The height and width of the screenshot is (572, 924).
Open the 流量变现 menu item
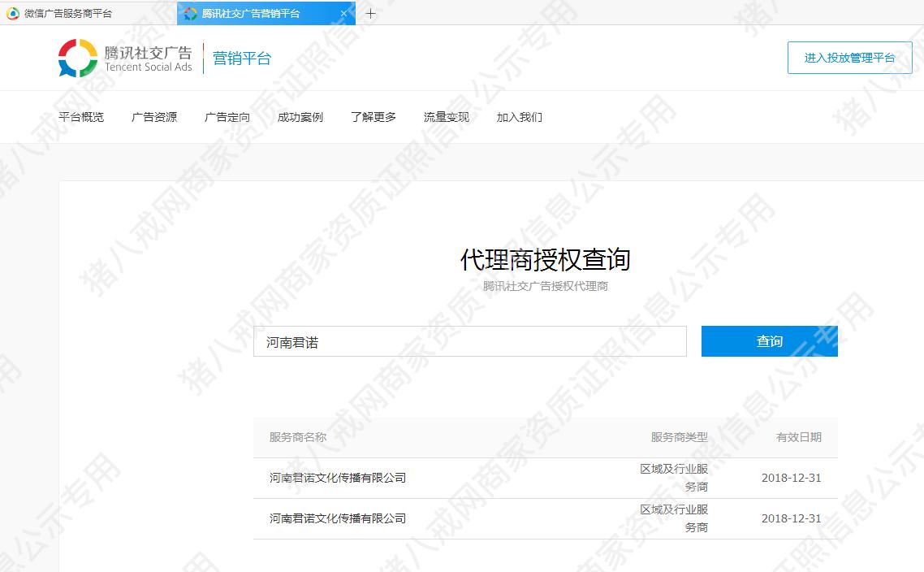click(x=447, y=117)
